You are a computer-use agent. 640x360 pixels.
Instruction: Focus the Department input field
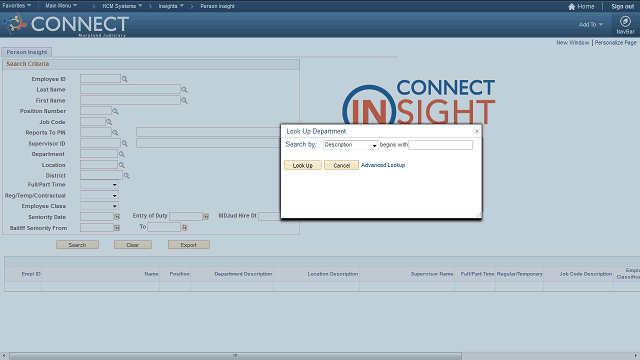tap(99, 154)
